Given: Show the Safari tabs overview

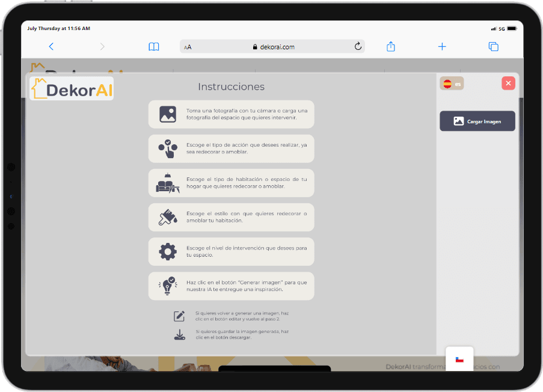Looking at the screenshot, I should (x=493, y=47).
